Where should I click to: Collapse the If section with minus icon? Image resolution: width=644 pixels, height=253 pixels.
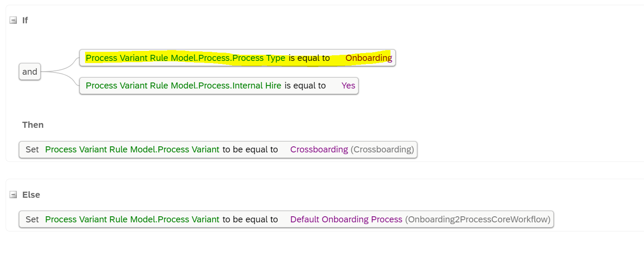(13, 20)
